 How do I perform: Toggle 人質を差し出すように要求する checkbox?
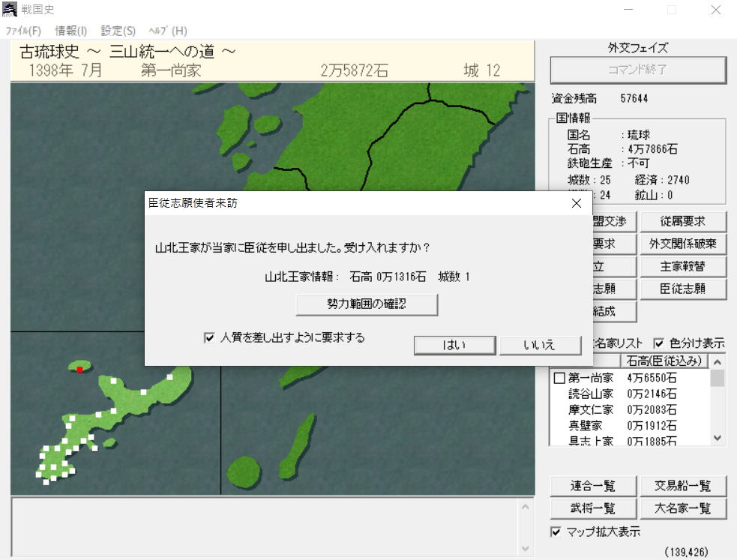[x=209, y=338]
